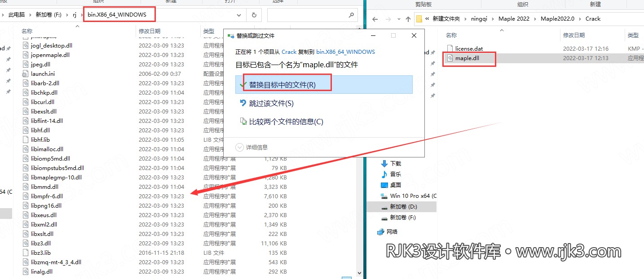The width and height of the screenshot is (644, 279).
Task: Go back using Crack window's back arrow
Action: [375, 19]
